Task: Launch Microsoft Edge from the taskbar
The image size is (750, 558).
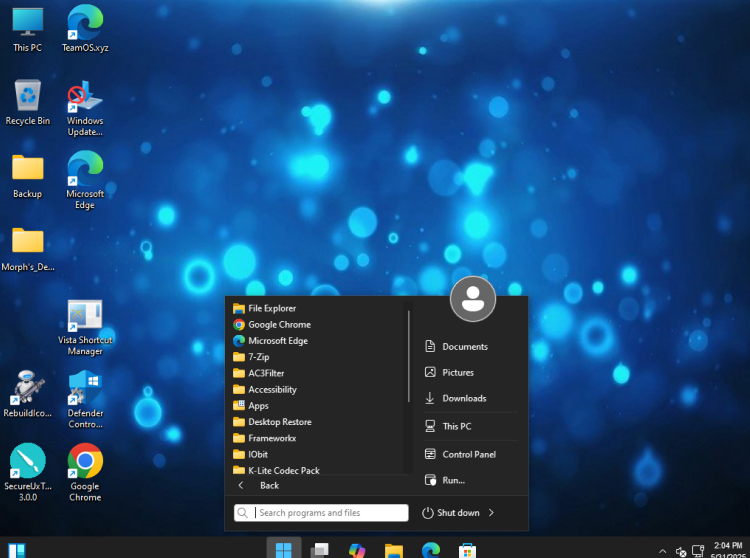Action: pos(431,550)
